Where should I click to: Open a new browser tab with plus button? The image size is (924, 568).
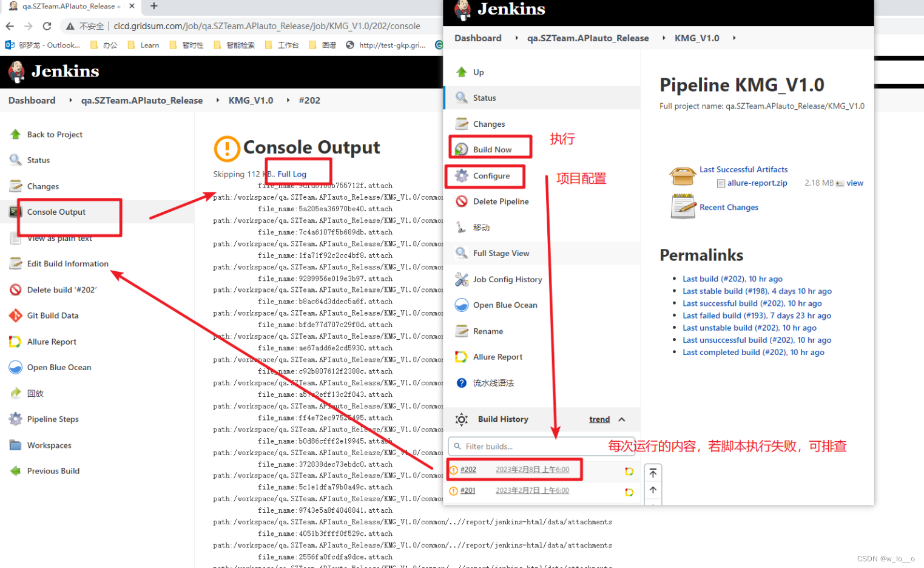click(154, 6)
